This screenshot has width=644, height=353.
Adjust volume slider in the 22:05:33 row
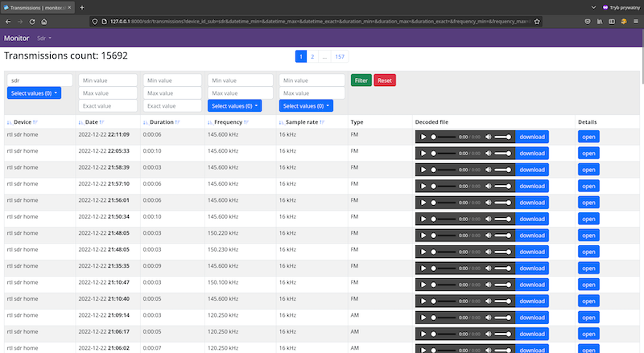click(502, 154)
